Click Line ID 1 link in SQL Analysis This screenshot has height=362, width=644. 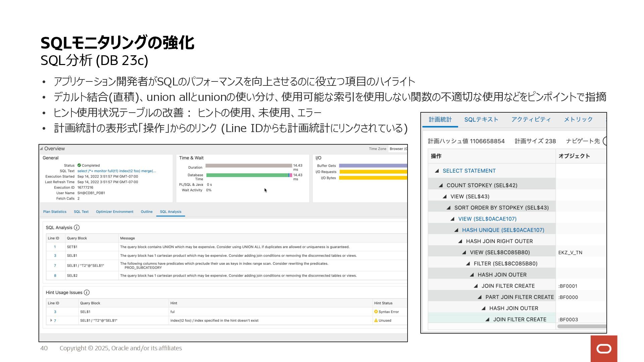click(55, 247)
